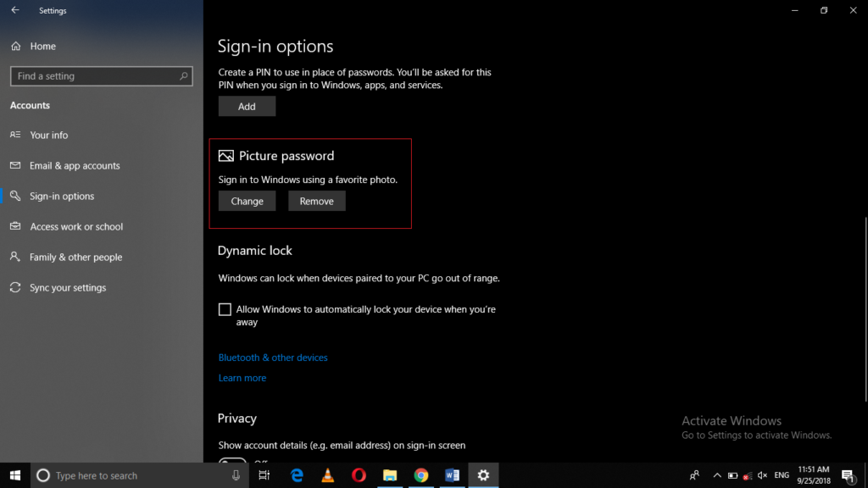Open Email & app accounts via envelope icon
This screenshot has width=868, height=488.
(x=15, y=165)
